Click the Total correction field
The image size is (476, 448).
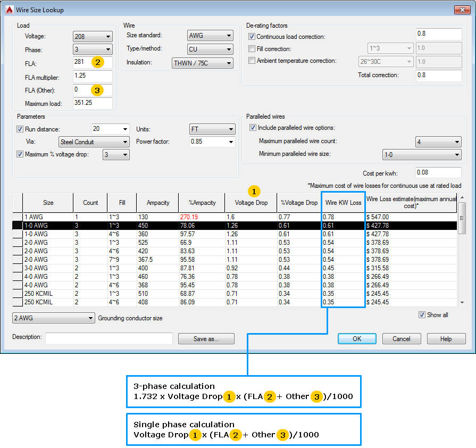click(439, 76)
